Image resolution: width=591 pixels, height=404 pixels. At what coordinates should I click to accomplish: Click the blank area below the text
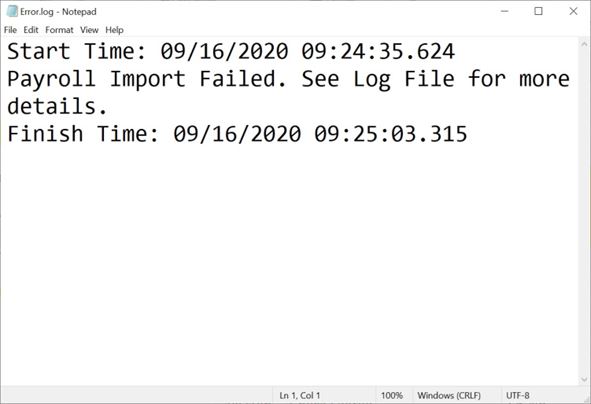click(x=289, y=264)
